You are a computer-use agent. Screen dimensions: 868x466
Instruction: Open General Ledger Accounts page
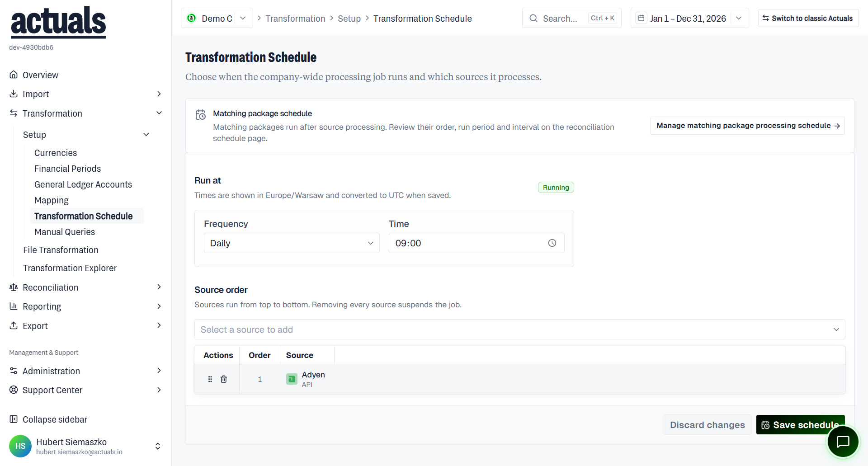click(x=83, y=184)
